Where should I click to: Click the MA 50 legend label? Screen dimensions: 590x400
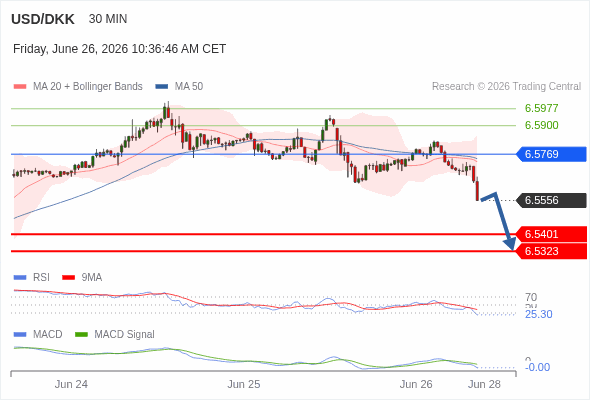click(189, 86)
